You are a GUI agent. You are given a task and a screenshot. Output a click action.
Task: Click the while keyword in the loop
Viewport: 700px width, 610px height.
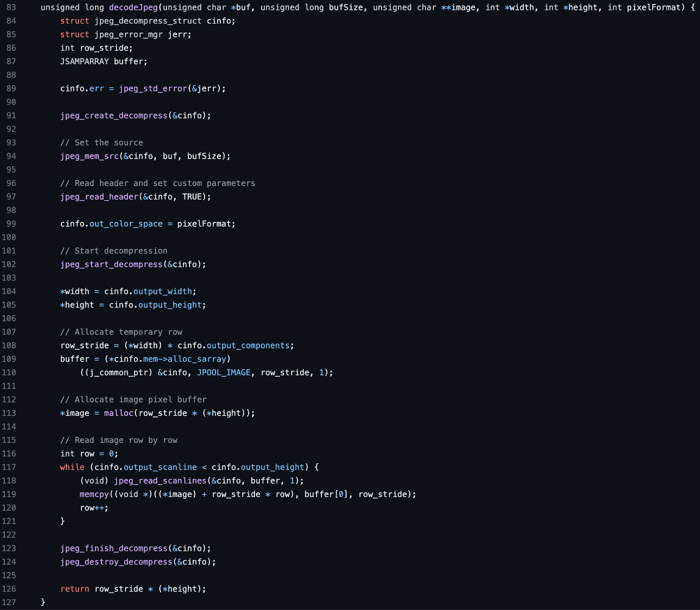(72, 467)
